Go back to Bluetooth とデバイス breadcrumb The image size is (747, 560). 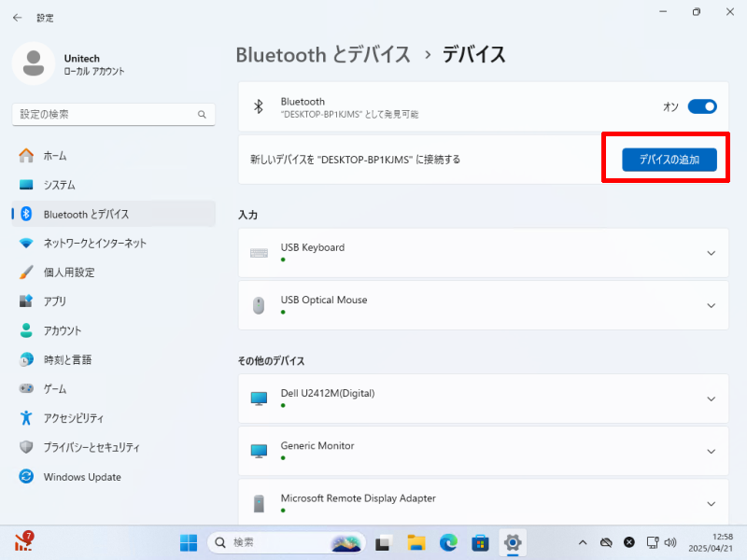coord(323,55)
